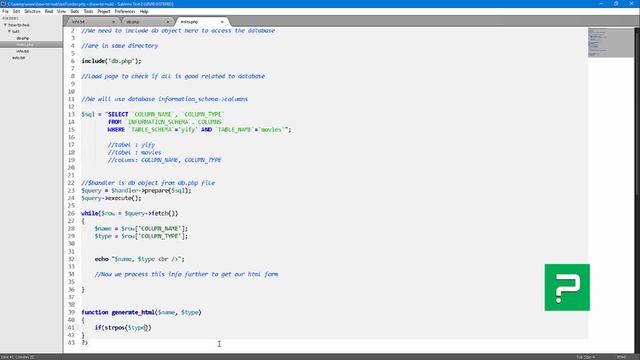Click the $name = $row['COLUMN_NAME'] line
The height and width of the screenshot is (360, 640).
pyautogui.click(x=141, y=229)
